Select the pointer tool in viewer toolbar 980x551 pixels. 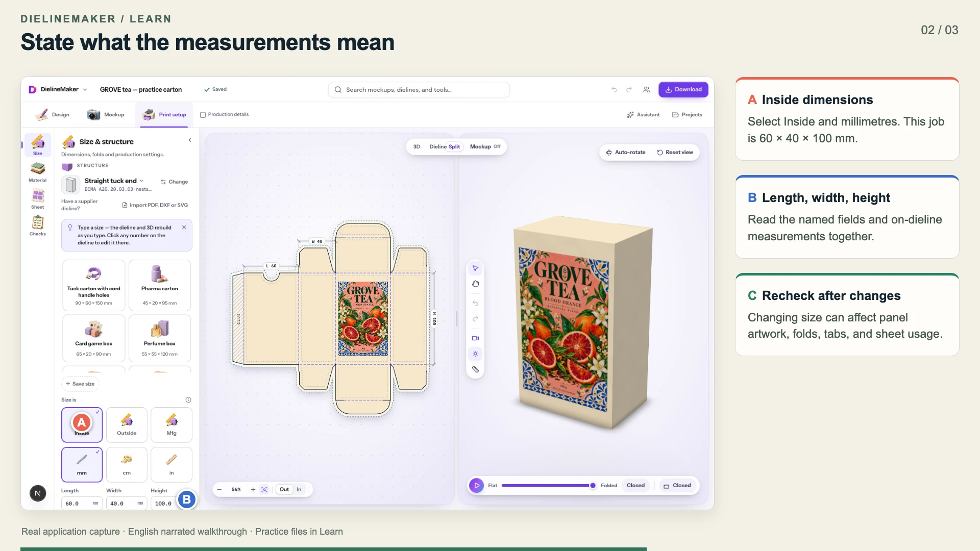click(475, 268)
